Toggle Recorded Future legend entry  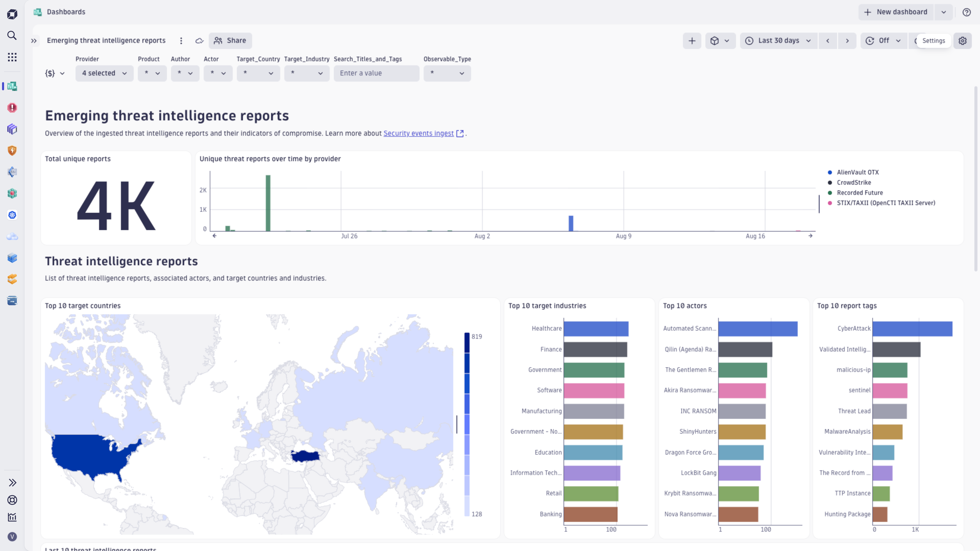click(x=855, y=193)
